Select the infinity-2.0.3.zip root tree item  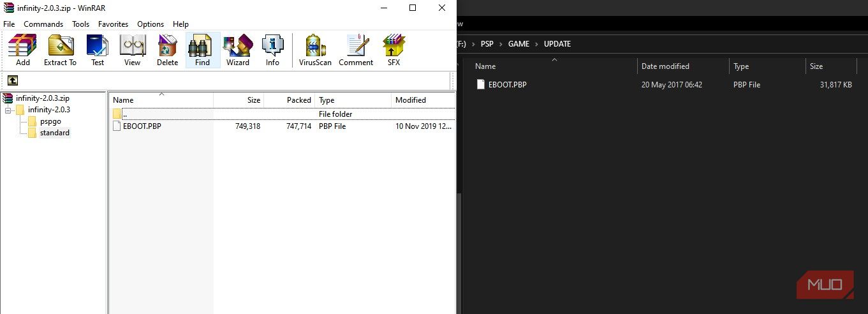[42, 98]
